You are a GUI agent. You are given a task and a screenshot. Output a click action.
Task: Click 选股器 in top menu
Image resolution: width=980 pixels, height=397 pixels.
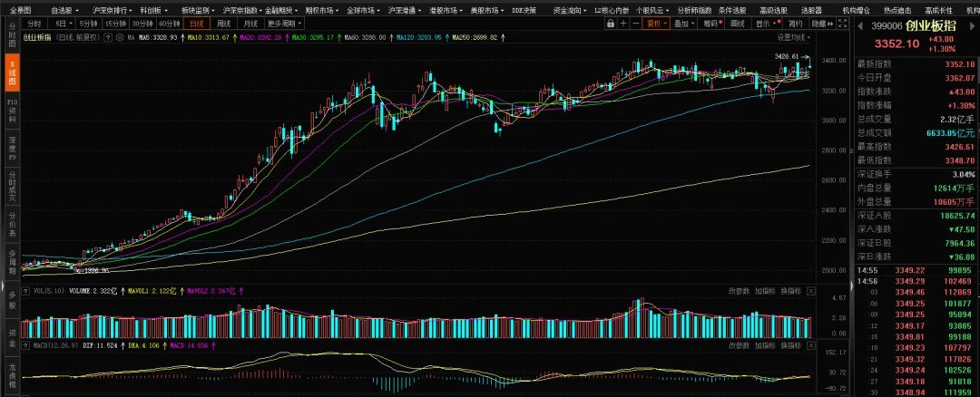(x=811, y=11)
